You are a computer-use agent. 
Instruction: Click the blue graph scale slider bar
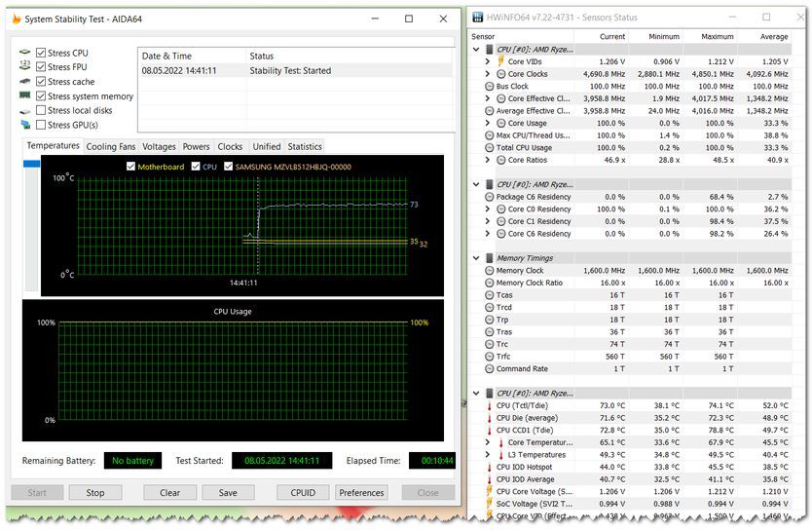(31, 164)
